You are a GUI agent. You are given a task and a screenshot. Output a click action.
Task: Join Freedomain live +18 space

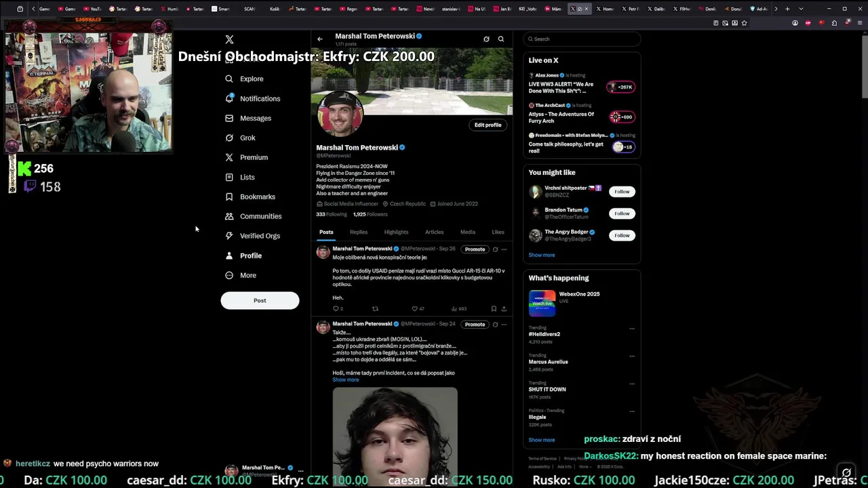pyautogui.click(x=623, y=146)
